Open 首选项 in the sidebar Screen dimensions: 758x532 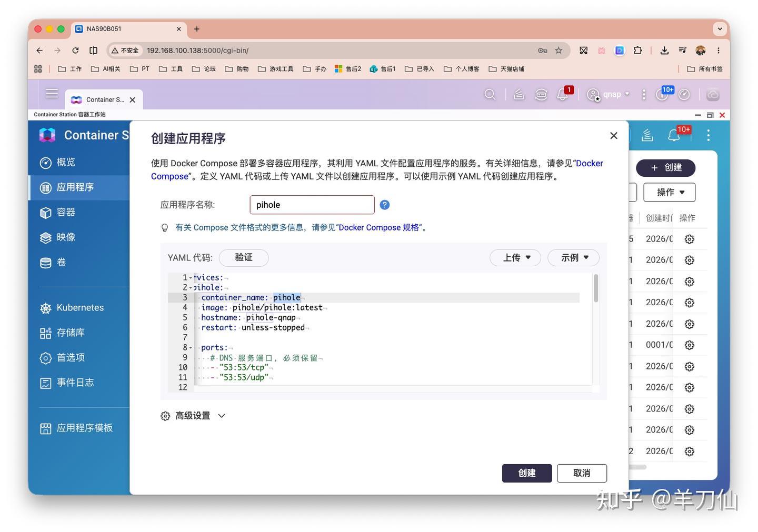tap(79, 358)
